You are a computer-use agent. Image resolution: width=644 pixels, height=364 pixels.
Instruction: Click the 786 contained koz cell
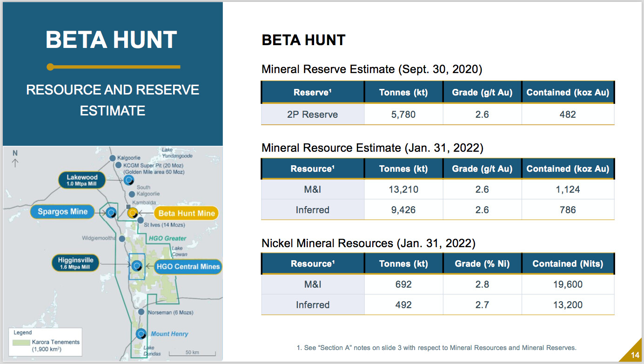point(568,210)
